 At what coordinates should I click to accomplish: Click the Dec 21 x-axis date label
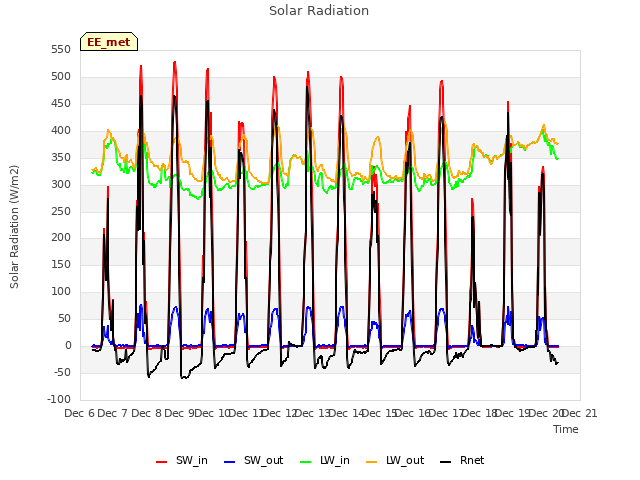tap(579, 413)
